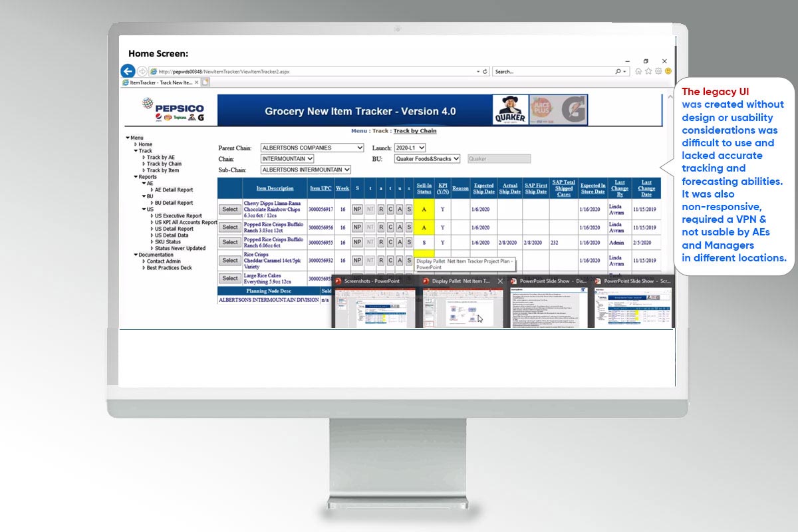Collapse the US reports node
The width and height of the screenshot is (798, 532).
[144, 209]
